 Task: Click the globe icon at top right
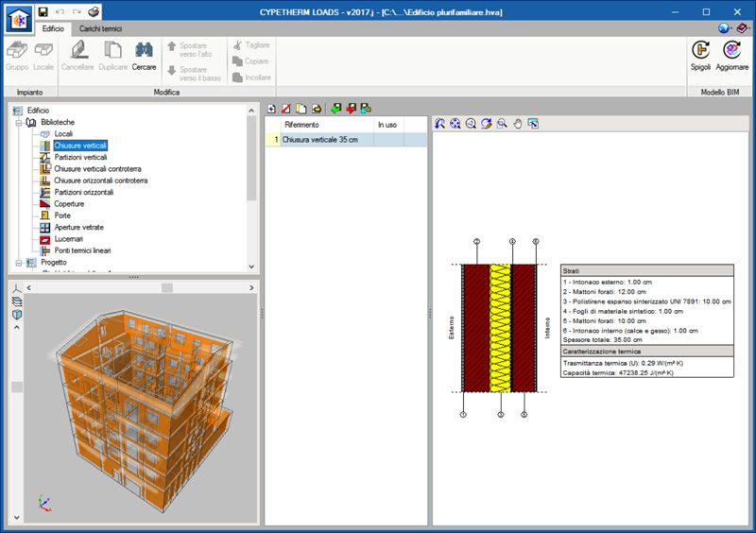tap(723, 28)
